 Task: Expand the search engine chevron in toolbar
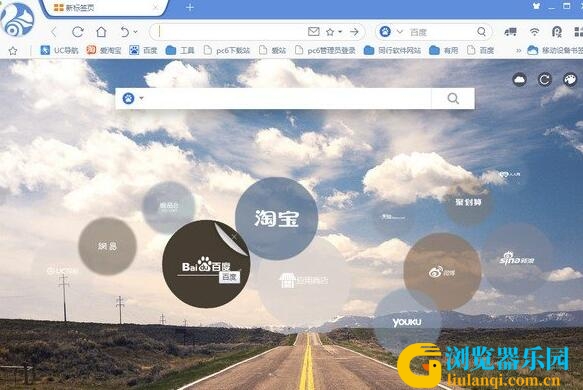400,32
